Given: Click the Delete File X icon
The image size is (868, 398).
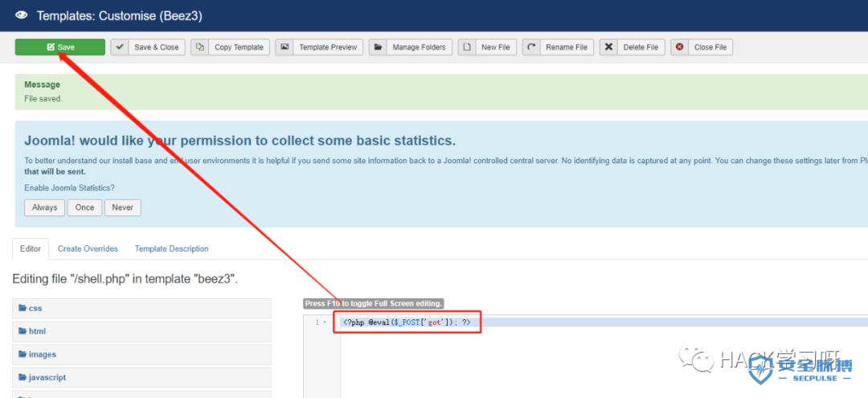Looking at the screenshot, I should pos(608,47).
